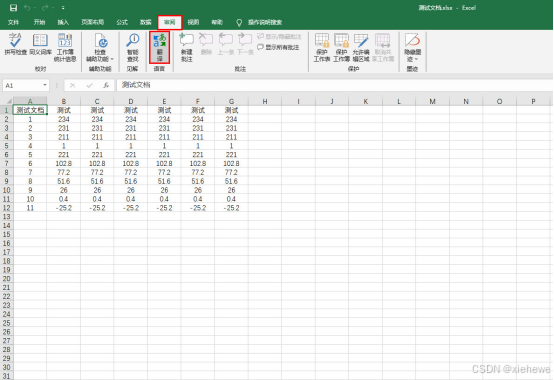Screen dimensions: 554x380
Task: Click the fx insert function icon
Action: click(106, 85)
